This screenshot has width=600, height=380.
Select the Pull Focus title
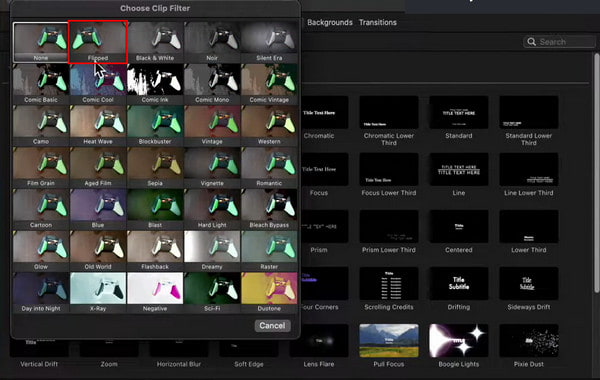click(x=389, y=346)
